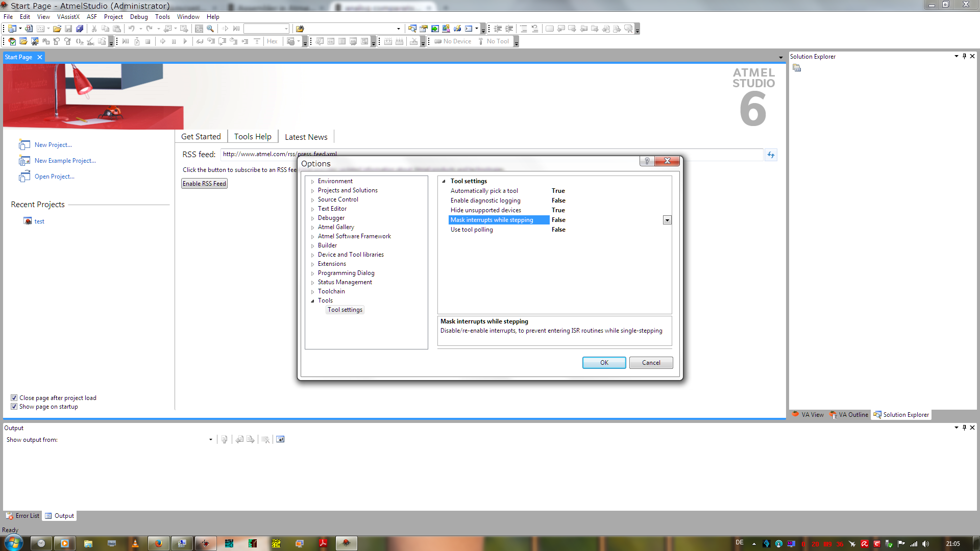This screenshot has width=980, height=551.
Task: Toggle Close page after project load checkbox
Action: (x=14, y=398)
